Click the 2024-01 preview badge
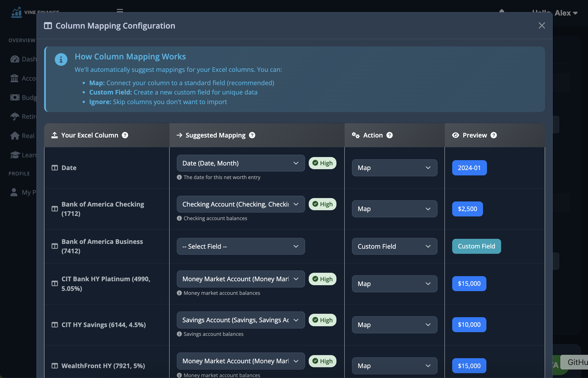 (469, 168)
